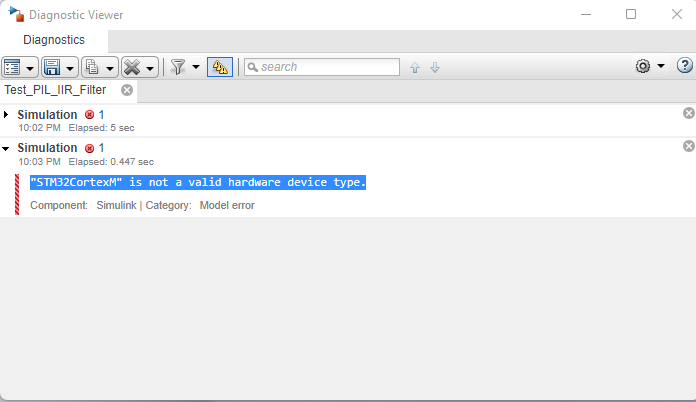The image size is (696, 402).
Task: Close the Test_PIL_IIR_Filter tab
Action: (x=127, y=90)
